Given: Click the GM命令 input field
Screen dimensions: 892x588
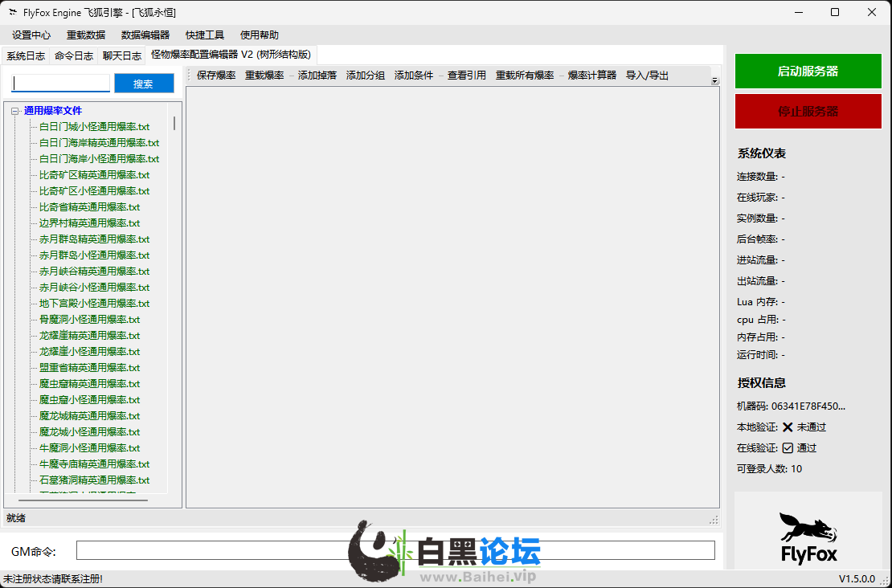Looking at the screenshot, I should click(395, 550).
